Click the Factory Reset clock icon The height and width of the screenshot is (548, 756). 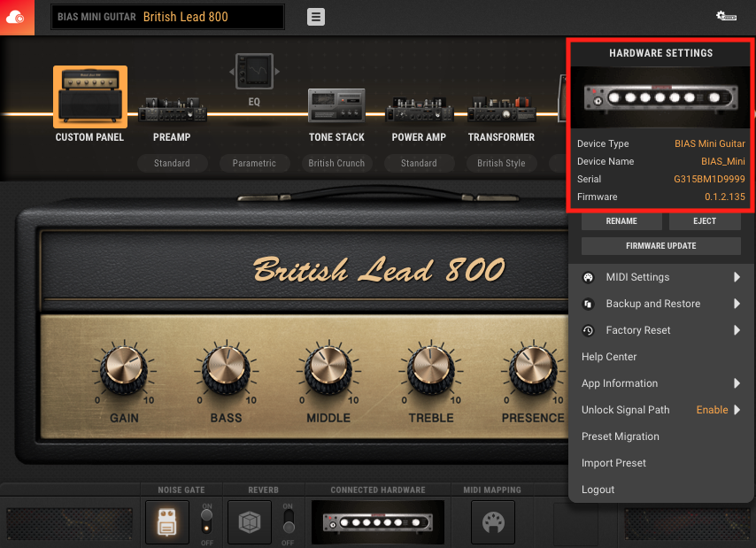pyautogui.click(x=588, y=330)
